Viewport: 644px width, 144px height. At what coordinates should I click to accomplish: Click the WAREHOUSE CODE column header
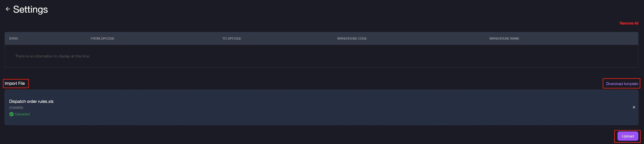click(x=352, y=38)
